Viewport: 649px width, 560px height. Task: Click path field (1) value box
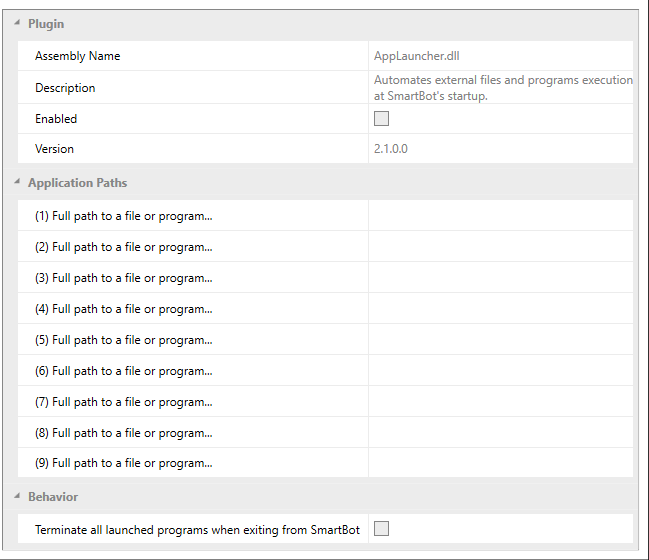pos(501,216)
